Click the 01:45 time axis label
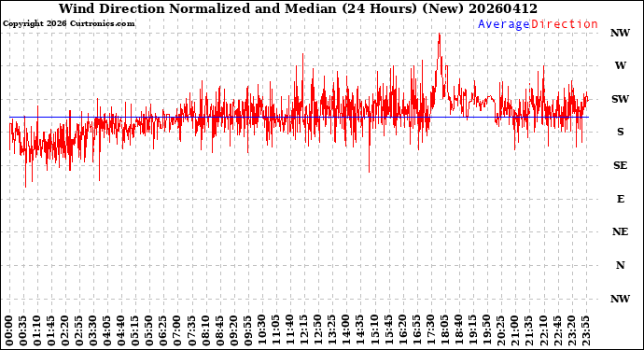The width and height of the screenshot is (644, 350). pyautogui.click(x=51, y=330)
